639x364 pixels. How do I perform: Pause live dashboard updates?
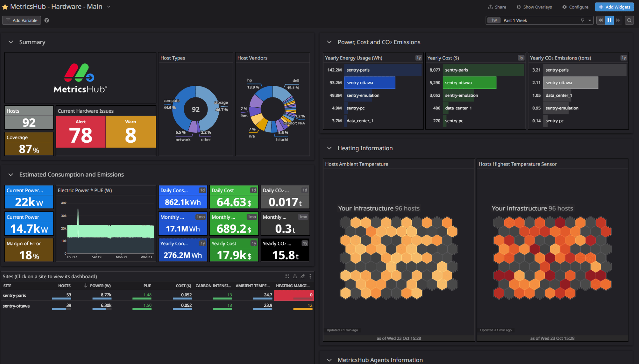[x=609, y=20]
